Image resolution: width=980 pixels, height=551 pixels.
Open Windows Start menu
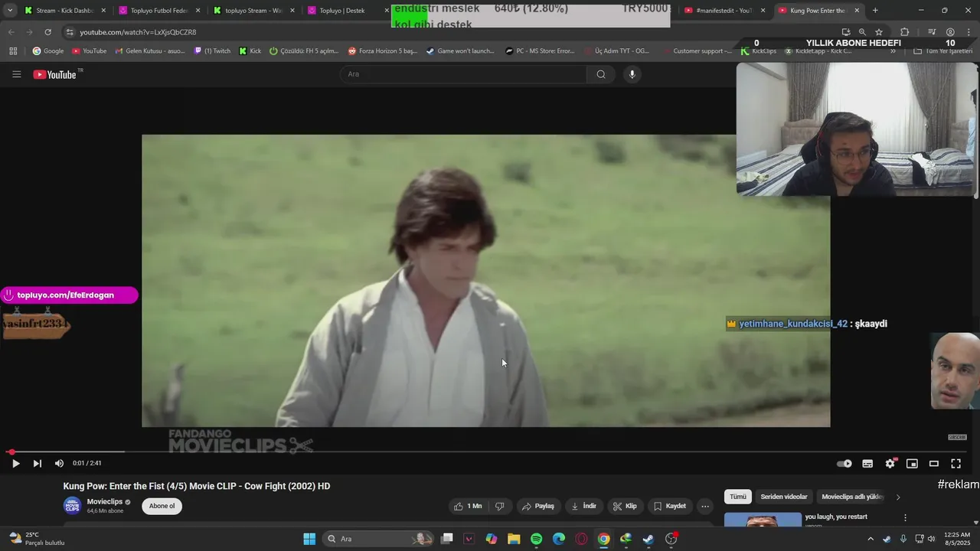tap(309, 539)
